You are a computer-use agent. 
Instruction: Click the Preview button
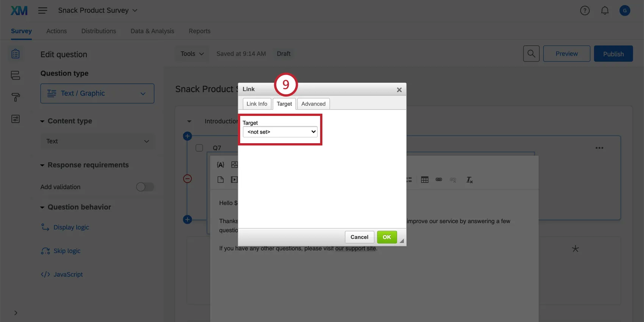coord(567,54)
